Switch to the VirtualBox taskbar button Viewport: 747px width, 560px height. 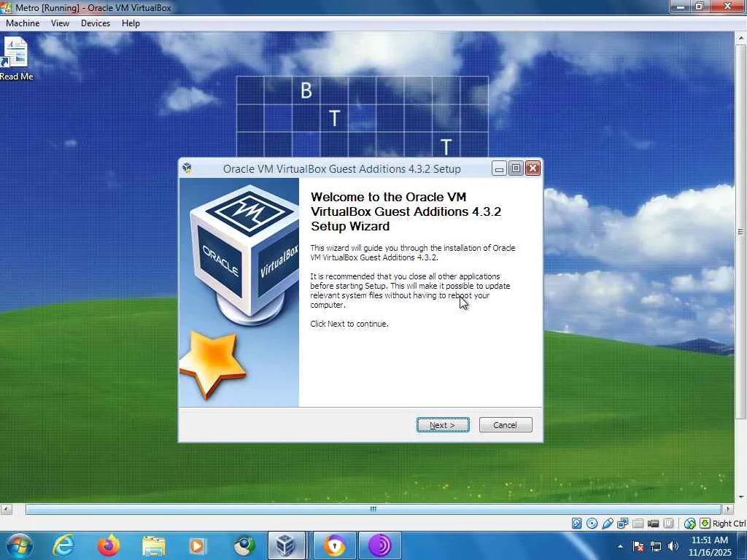(x=286, y=545)
